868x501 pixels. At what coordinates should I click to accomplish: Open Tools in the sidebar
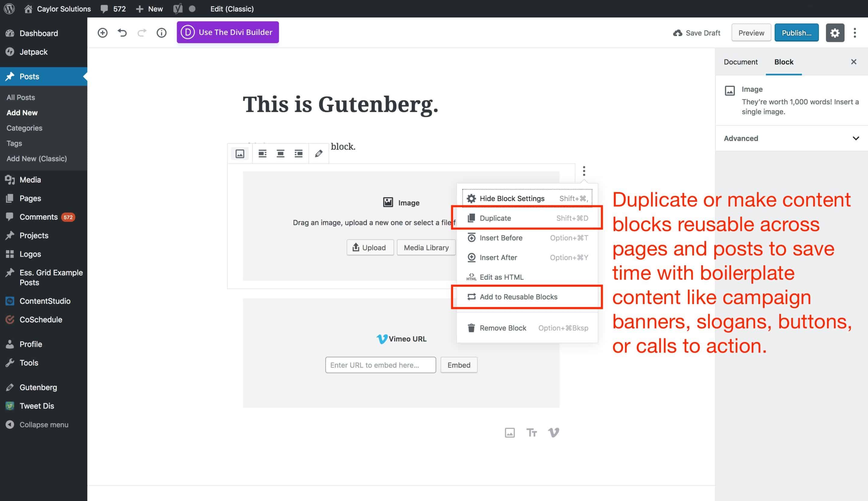click(x=44, y=362)
